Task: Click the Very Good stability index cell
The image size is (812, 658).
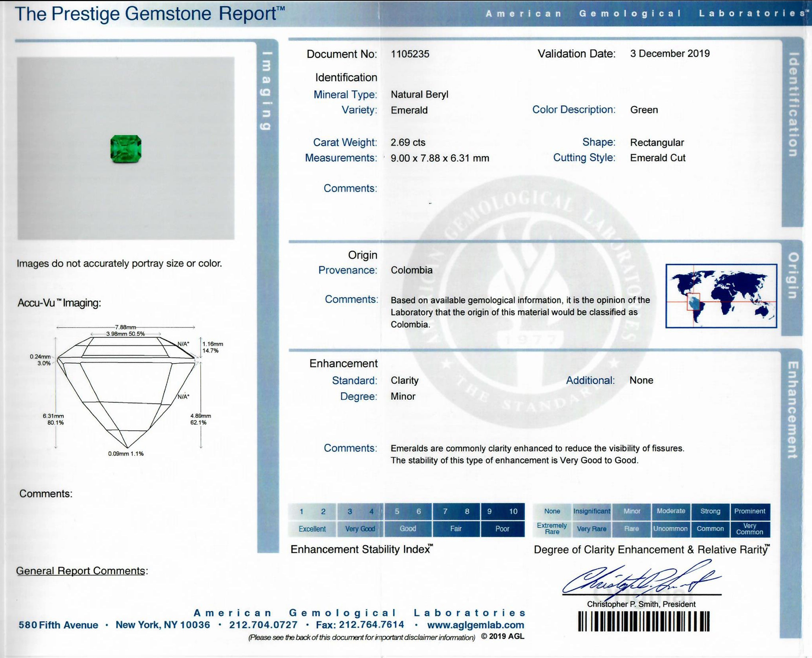Action: pyautogui.click(x=360, y=529)
